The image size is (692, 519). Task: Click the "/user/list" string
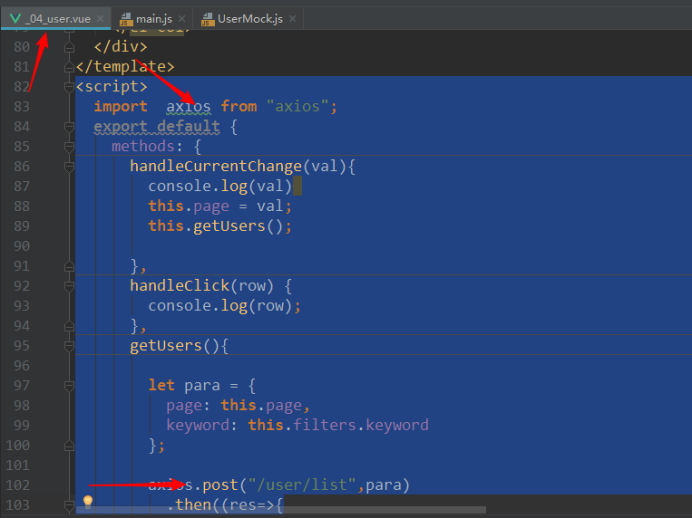(x=302, y=485)
